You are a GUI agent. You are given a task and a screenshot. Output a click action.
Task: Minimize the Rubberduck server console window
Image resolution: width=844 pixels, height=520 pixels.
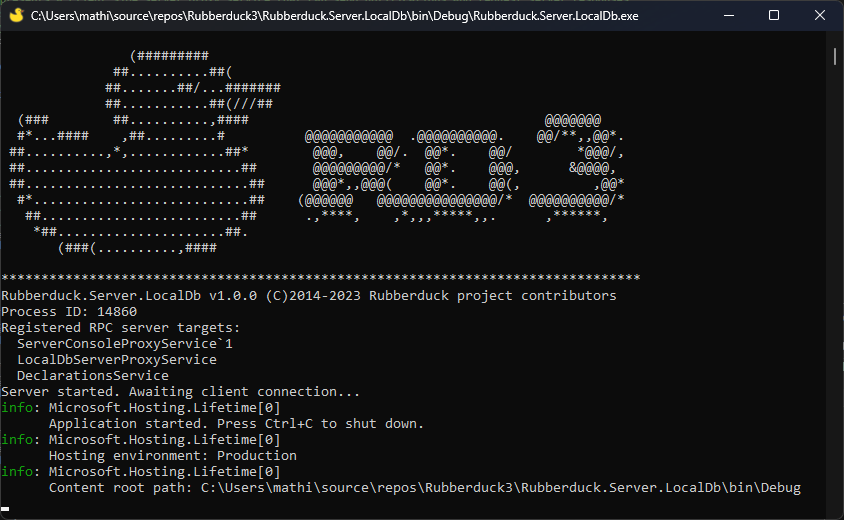pyautogui.click(x=728, y=16)
